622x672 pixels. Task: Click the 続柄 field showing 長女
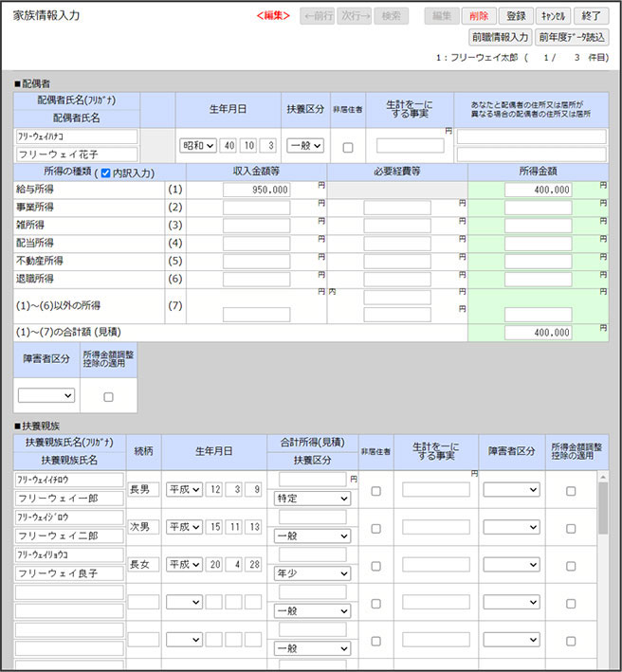click(x=143, y=565)
